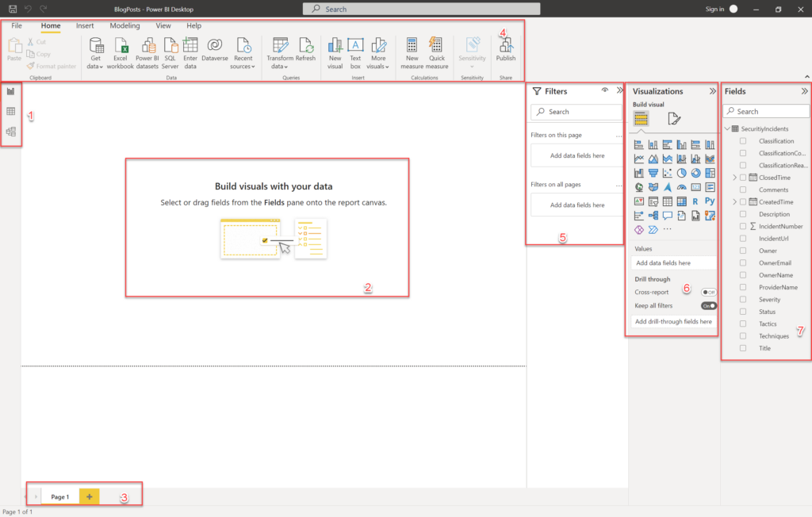Open Power BI datasets connector
Image resolution: width=812 pixels, height=517 pixels.
coord(147,53)
